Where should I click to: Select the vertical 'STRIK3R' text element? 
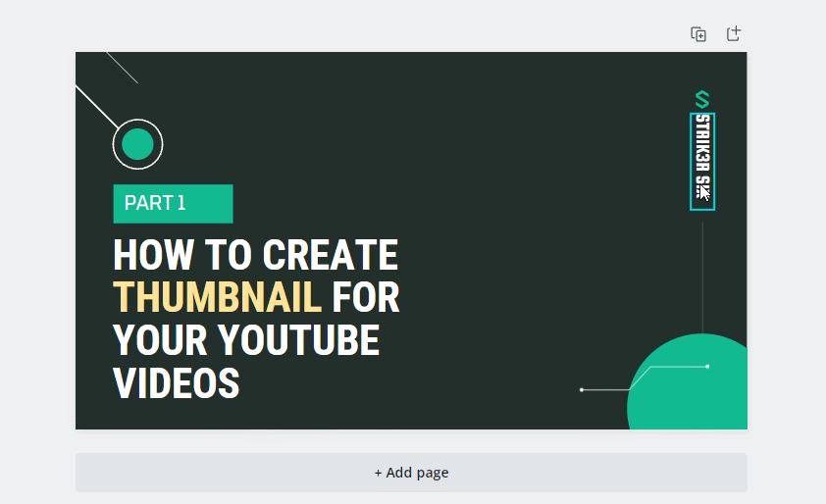click(702, 161)
